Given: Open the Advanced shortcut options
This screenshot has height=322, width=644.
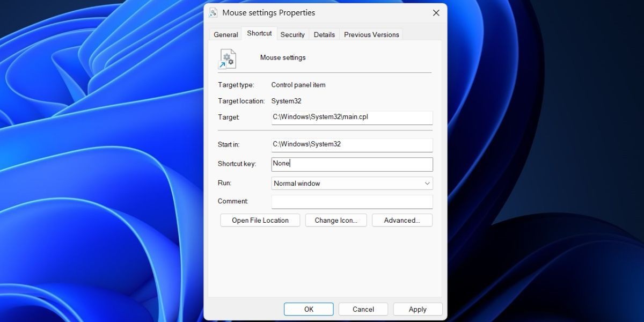Looking at the screenshot, I should 401,220.
